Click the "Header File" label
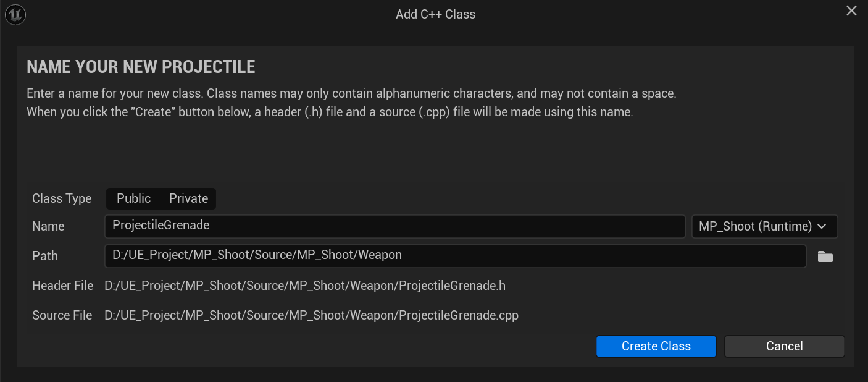The image size is (868, 382). (62, 286)
